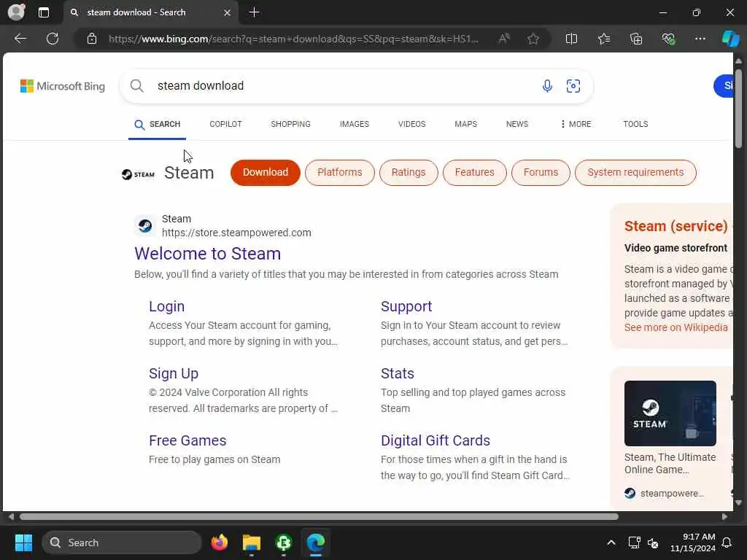The image size is (747, 560).
Task: Open the Support sublink
Action: click(x=406, y=307)
